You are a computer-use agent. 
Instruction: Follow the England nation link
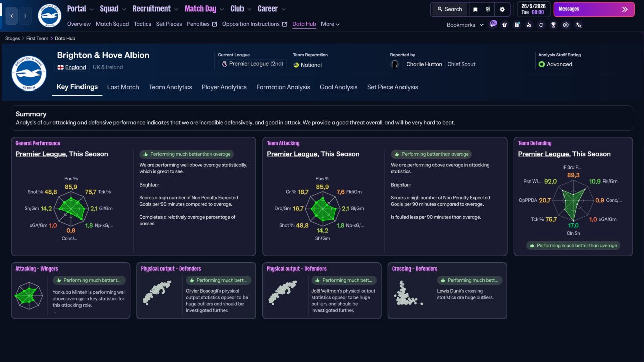(75, 67)
